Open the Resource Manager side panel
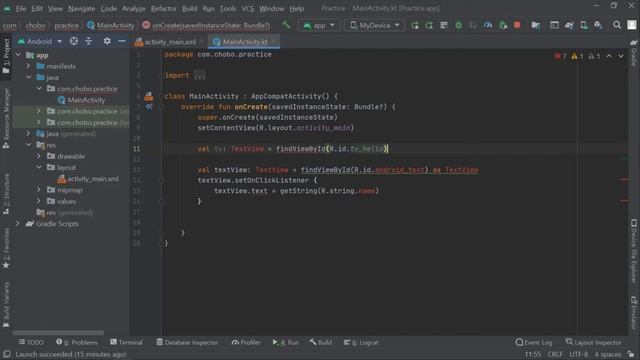The image size is (640, 360). coord(6,118)
